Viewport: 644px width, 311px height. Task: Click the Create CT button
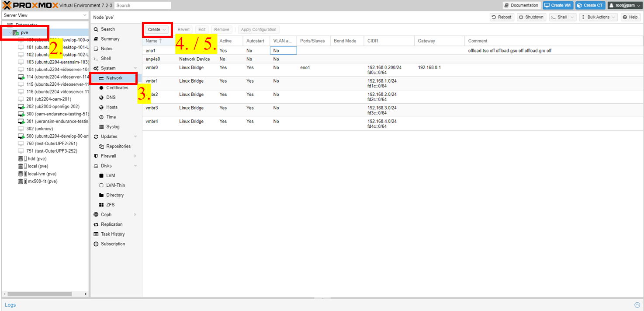point(590,5)
